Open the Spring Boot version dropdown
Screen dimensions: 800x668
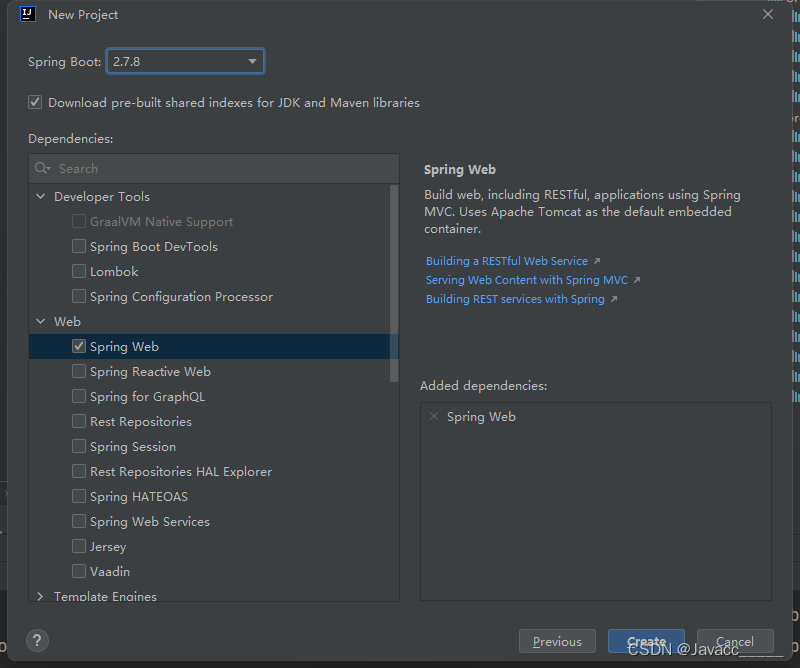click(186, 61)
